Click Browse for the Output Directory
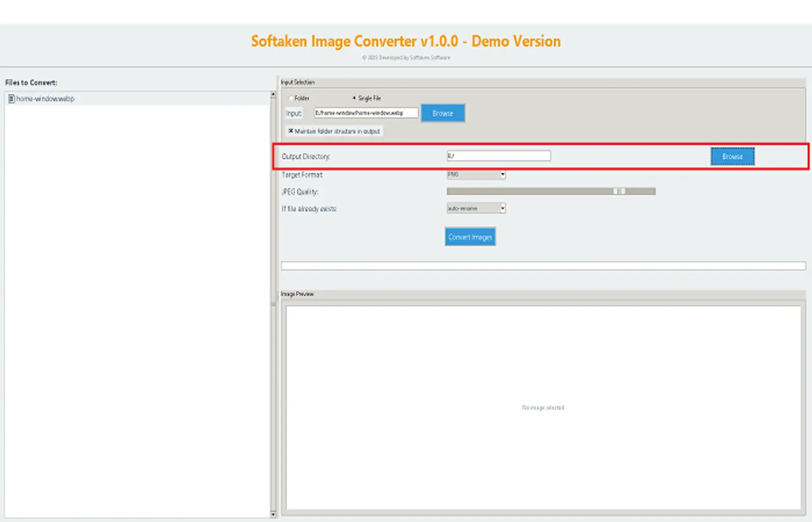Image resolution: width=812 pixels, height=522 pixels. [x=732, y=157]
